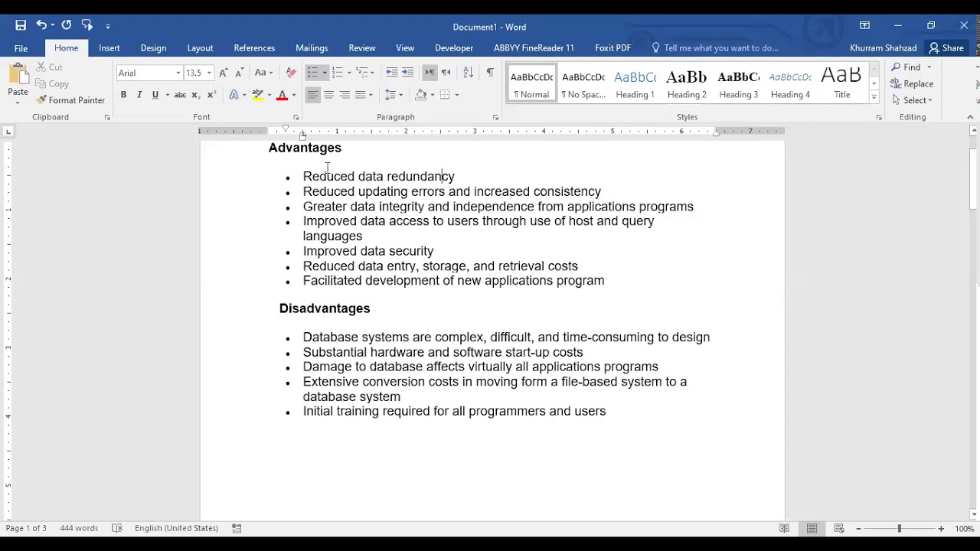Click the spelling proofing icon in status bar
This screenshot has width=980, height=551.
coord(117,528)
